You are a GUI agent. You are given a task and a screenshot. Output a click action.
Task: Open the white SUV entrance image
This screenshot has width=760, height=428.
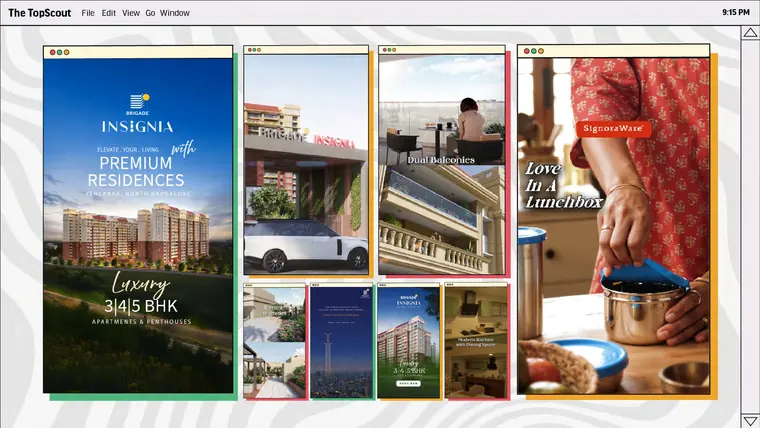[x=306, y=164]
